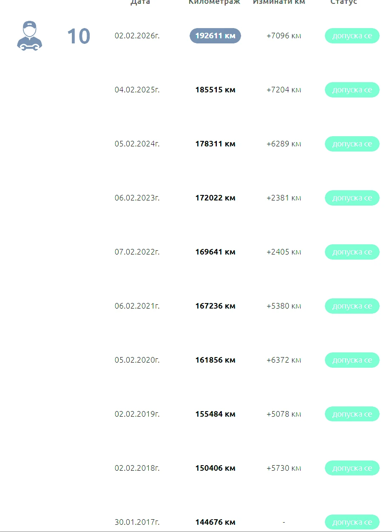Image resolution: width=392 pixels, height=532 pixels.
Task: Click the status badge for 02.02.2026
Action: [x=352, y=36]
